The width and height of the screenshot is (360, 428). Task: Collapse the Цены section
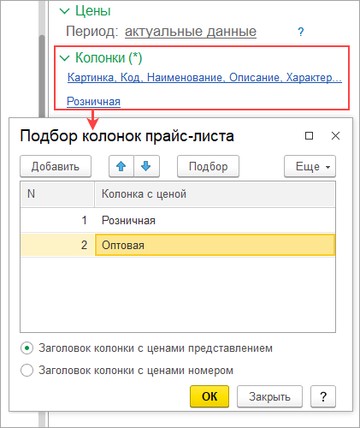coord(64,11)
